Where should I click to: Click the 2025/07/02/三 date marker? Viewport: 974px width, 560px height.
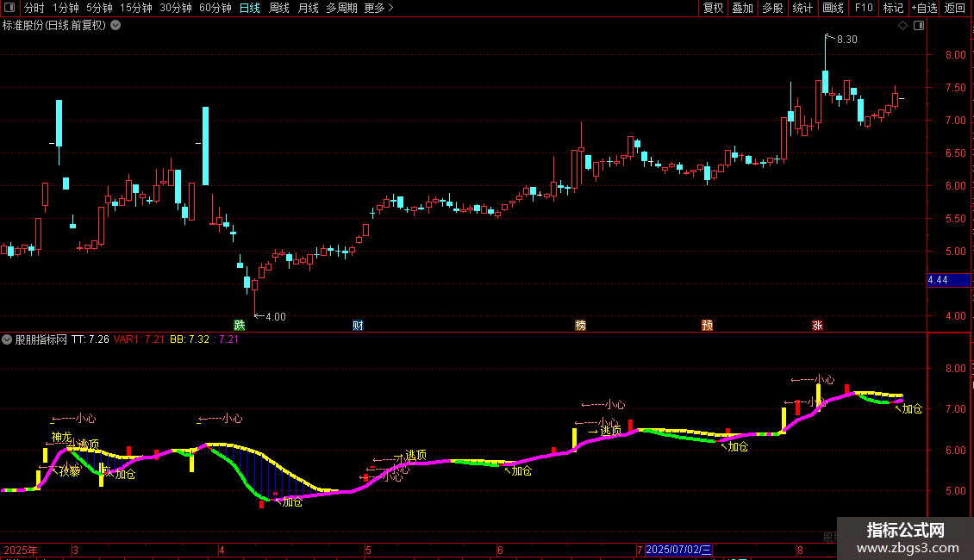[678, 550]
